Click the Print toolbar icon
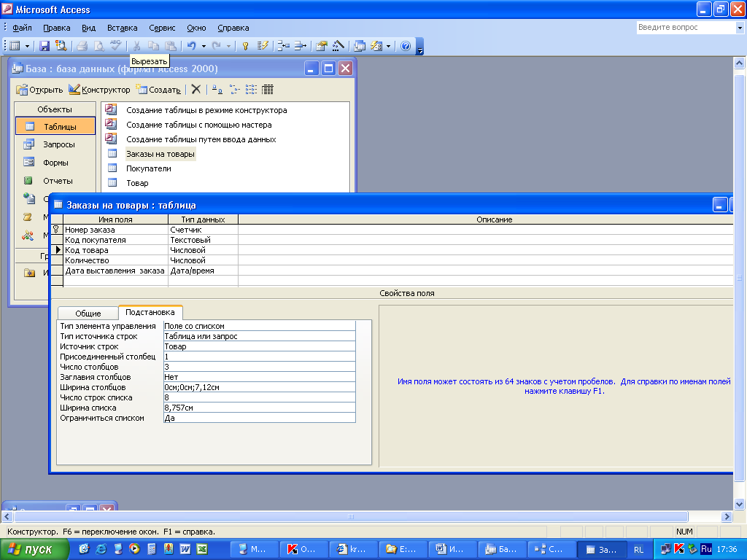747x560 pixels. pyautogui.click(x=82, y=46)
